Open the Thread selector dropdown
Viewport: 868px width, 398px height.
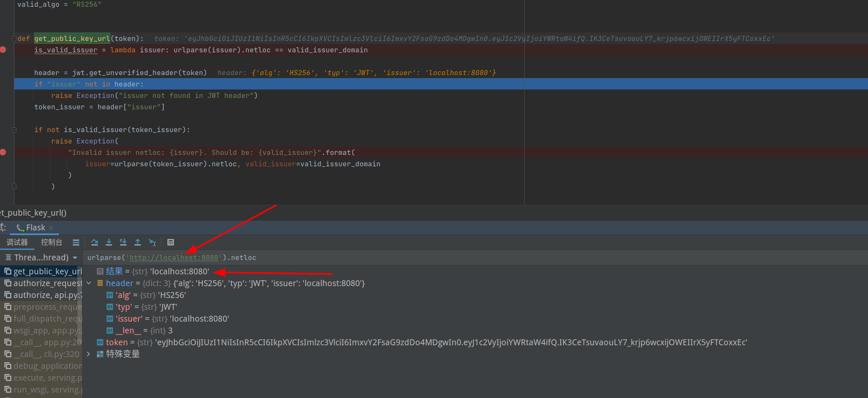[x=41, y=257]
